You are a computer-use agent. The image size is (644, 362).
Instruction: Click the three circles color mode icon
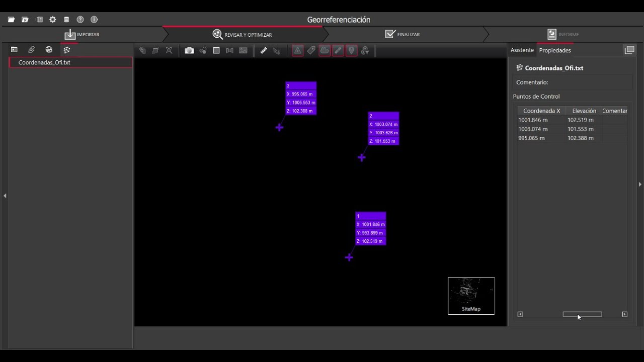point(203,50)
